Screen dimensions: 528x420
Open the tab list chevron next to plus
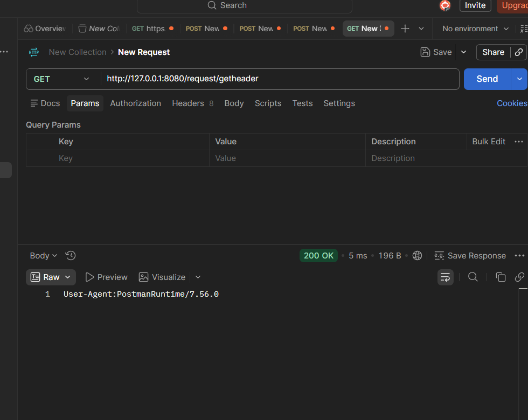tap(421, 29)
